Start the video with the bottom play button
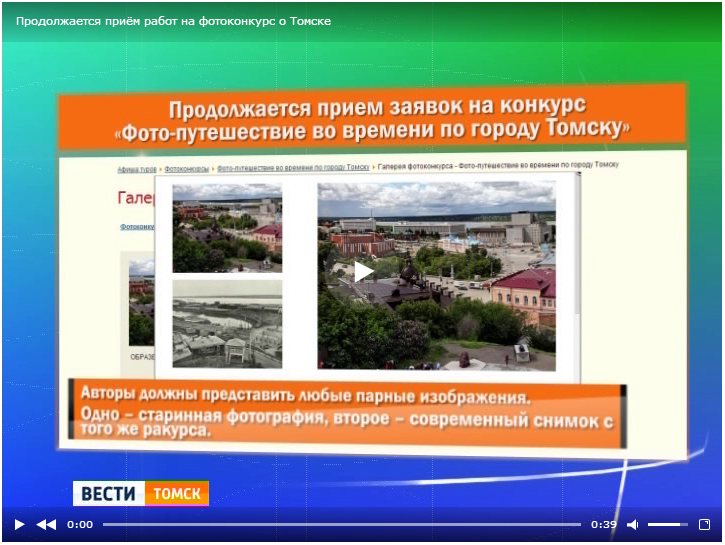This screenshot has width=725, height=545. click(x=19, y=524)
